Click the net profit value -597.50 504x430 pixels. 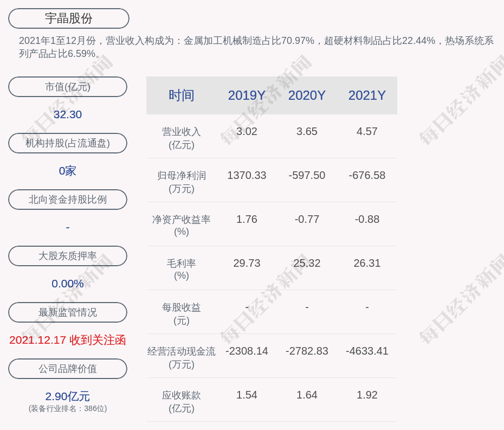(x=307, y=175)
